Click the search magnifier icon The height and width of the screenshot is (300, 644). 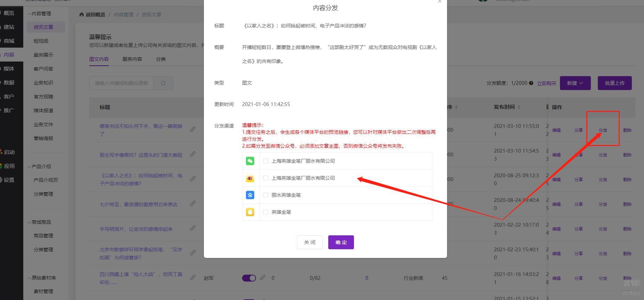[163, 83]
